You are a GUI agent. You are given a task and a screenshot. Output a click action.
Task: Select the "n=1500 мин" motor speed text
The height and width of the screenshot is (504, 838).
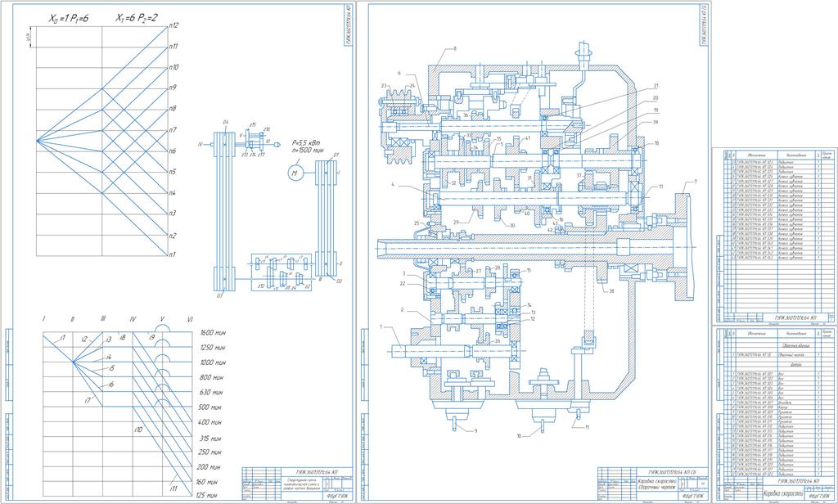pyautogui.click(x=308, y=151)
